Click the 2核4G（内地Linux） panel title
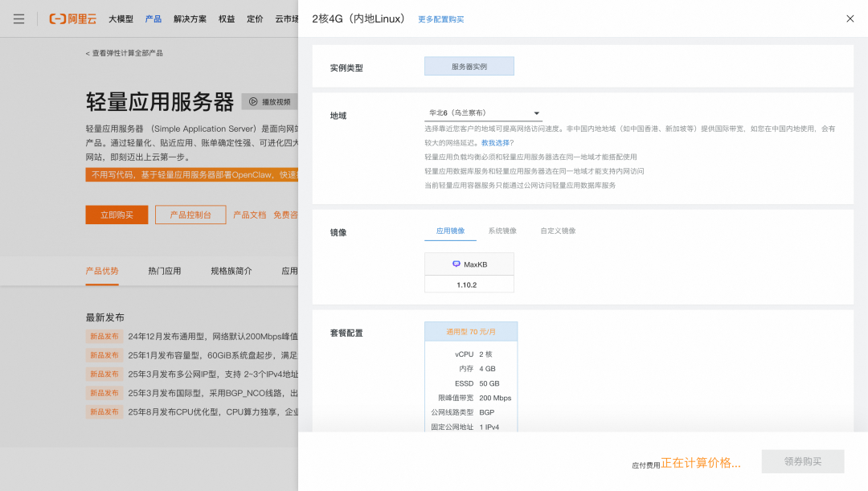The image size is (868, 491). click(358, 18)
